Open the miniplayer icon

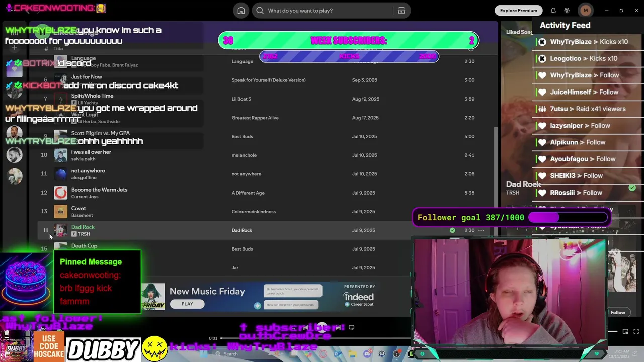click(625, 332)
